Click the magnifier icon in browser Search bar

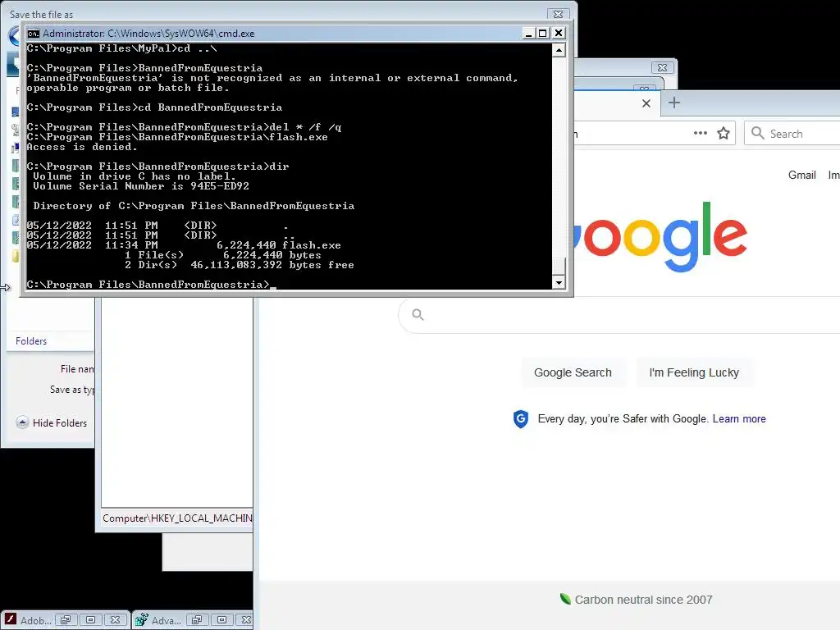[x=757, y=133]
